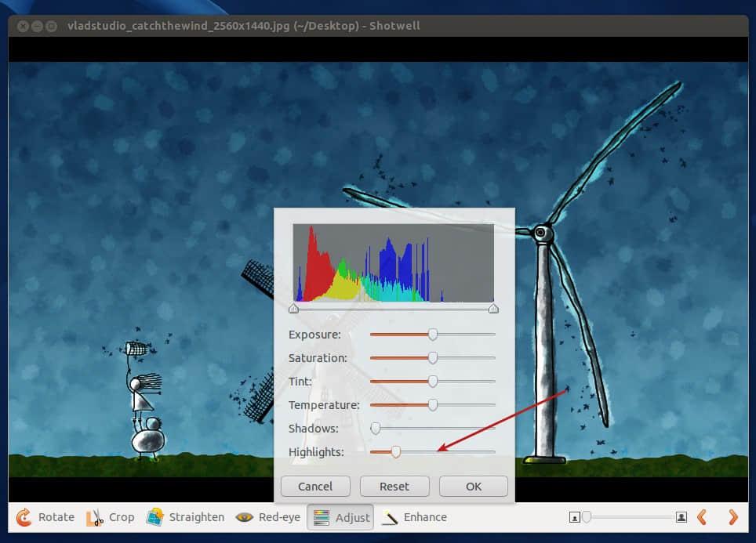Image resolution: width=756 pixels, height=543 pixels.
Task: Click the Tint slider handle
Action: [432, 382]
